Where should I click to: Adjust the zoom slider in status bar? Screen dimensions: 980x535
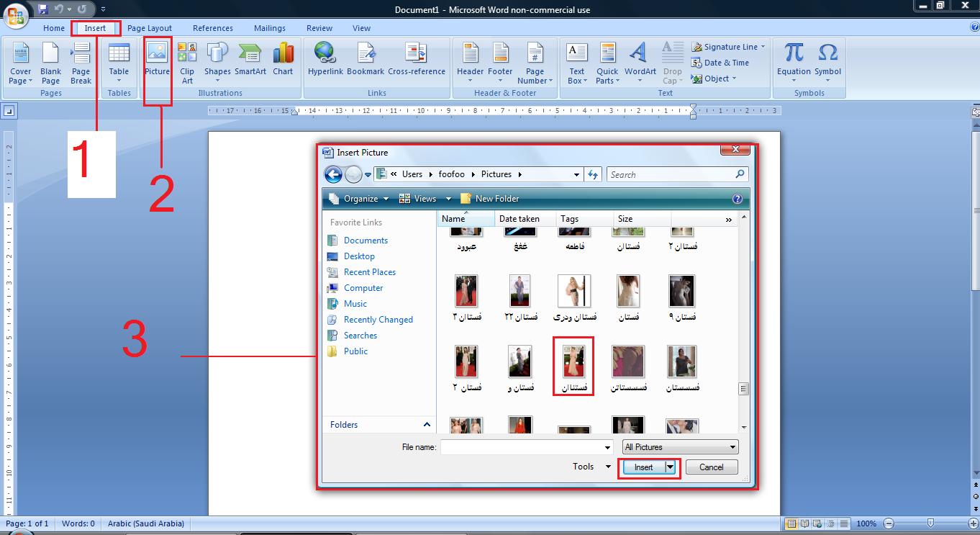[x=930, y=523]
